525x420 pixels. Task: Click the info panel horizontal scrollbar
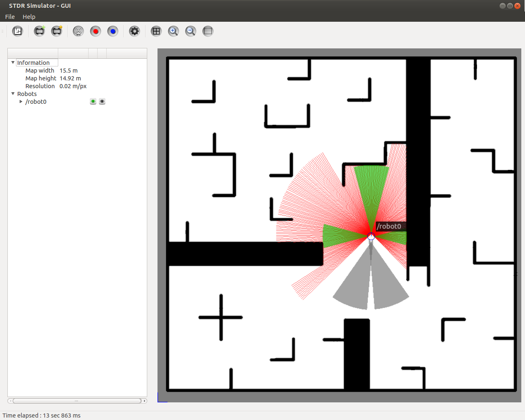77,401
